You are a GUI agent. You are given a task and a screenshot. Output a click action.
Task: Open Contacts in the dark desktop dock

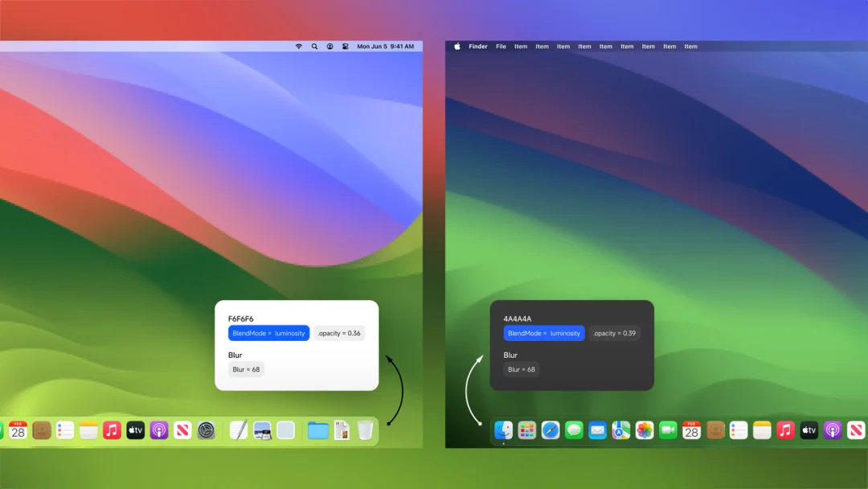tap(715, 430)
